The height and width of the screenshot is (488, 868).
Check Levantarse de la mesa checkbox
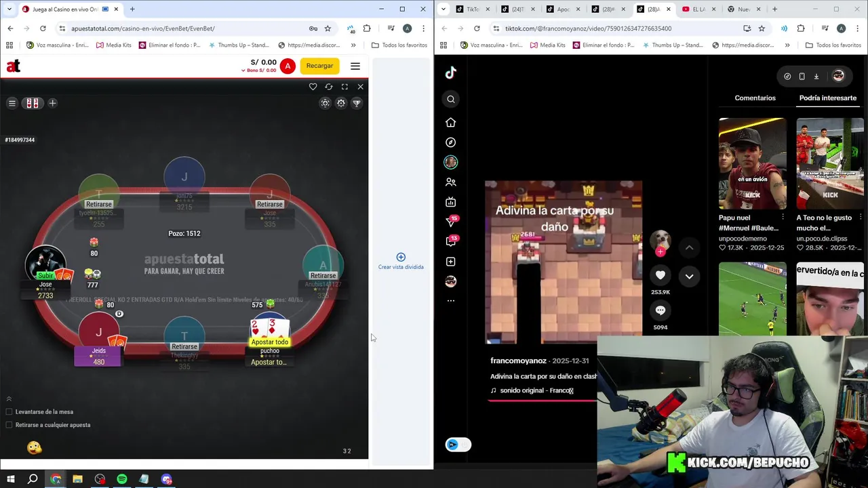[9, 411]
